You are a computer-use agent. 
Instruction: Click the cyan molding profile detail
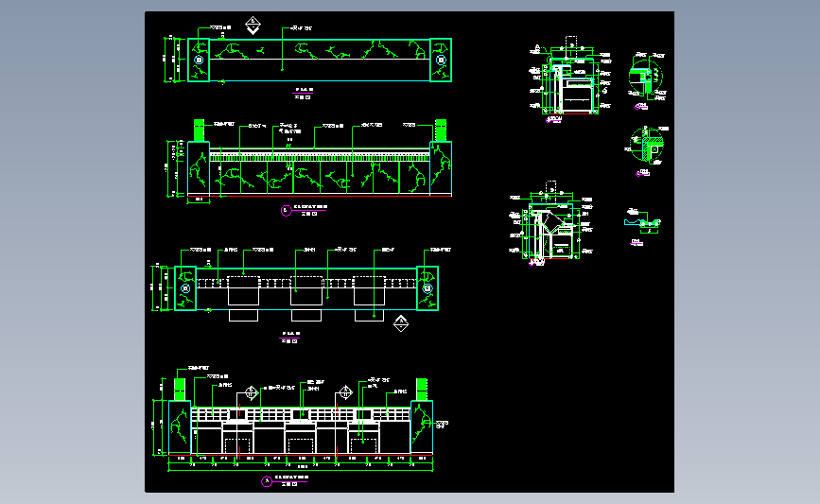[x=642, y=223]
